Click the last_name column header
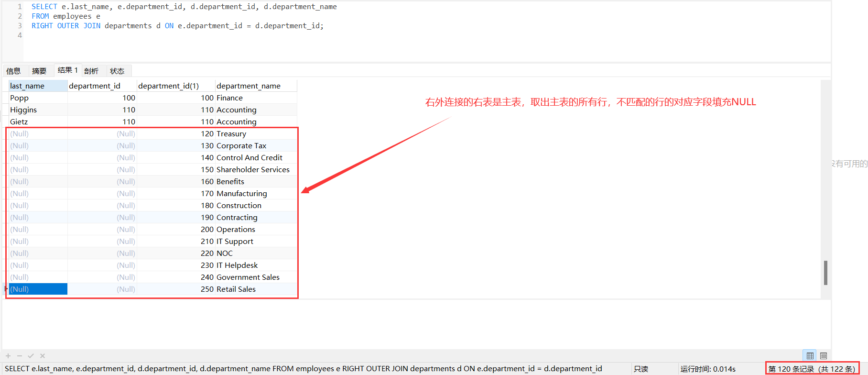Image resolution: width=868 pixels, height=375 pixels. tap(38, 86)
